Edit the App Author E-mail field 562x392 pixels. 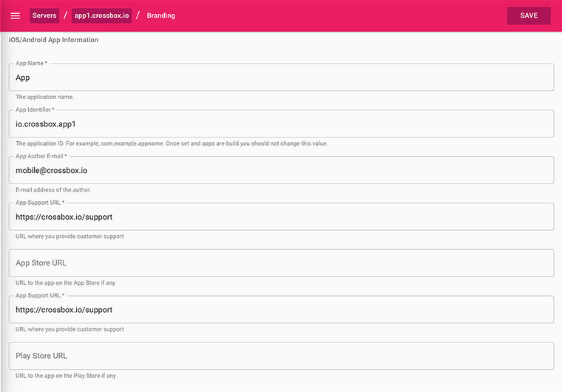click(x=281, y=170)
